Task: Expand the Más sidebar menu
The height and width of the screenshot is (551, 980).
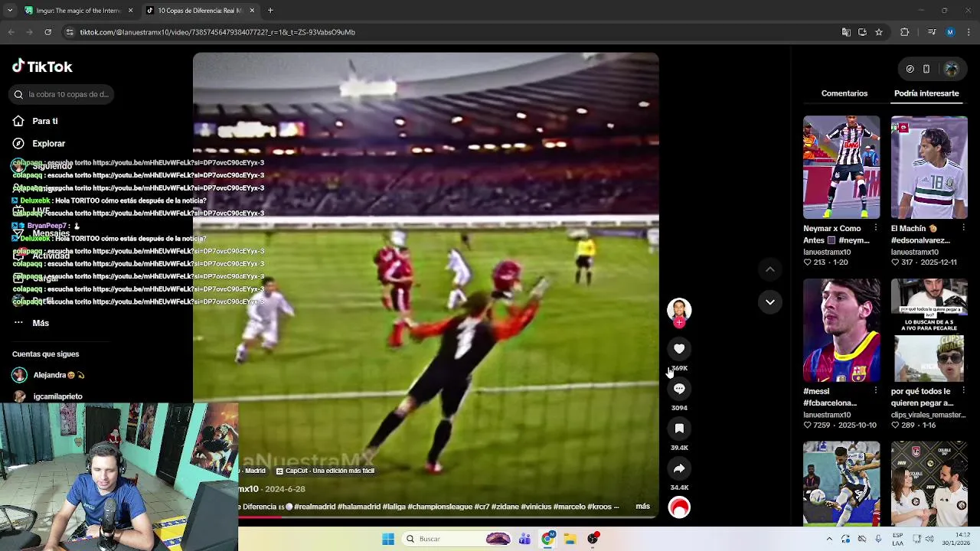Action: (x=31, y=323)
